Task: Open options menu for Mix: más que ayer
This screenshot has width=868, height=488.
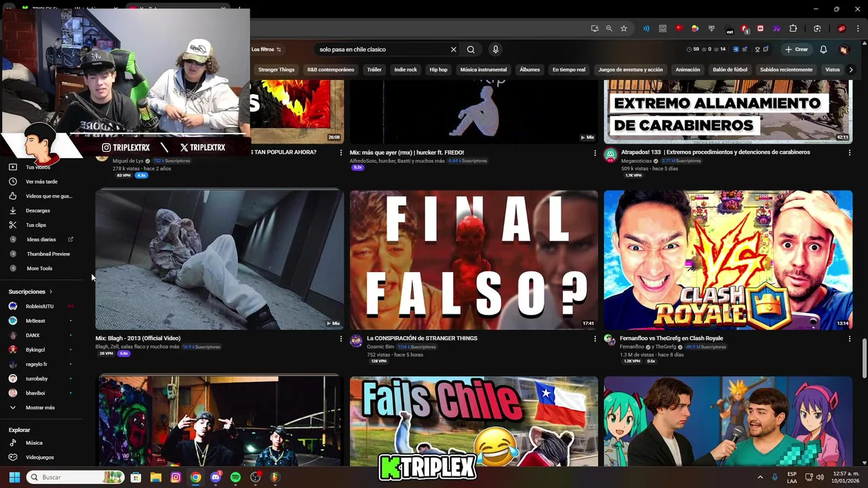Action: tap(595, 152)
